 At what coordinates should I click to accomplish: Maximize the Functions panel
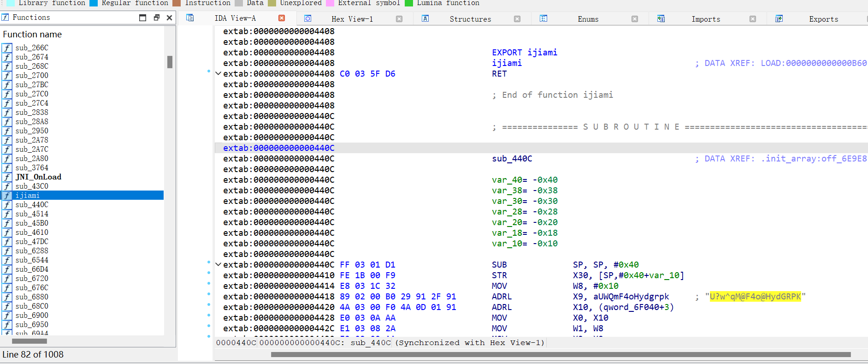pos(143,18)
